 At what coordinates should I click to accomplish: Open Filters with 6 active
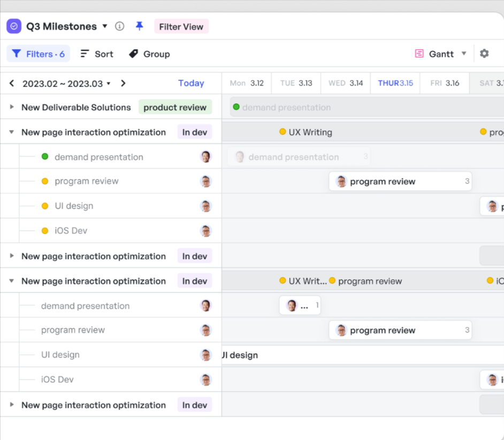[38, 54]
